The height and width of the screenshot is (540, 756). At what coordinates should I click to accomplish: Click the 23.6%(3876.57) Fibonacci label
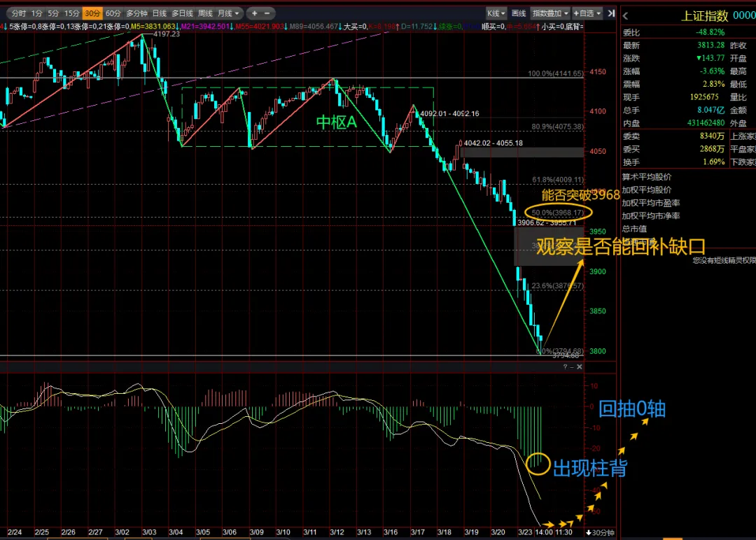[557, 285]
